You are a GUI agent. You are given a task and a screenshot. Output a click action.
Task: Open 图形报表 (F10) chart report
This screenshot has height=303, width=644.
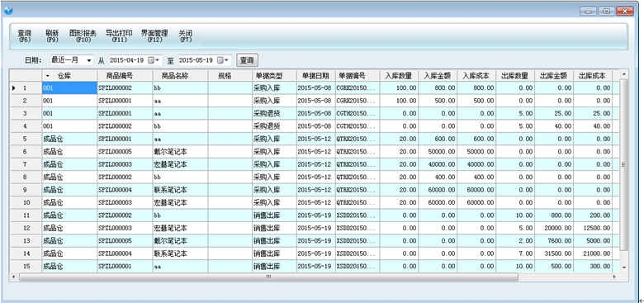tap(82, 36)
